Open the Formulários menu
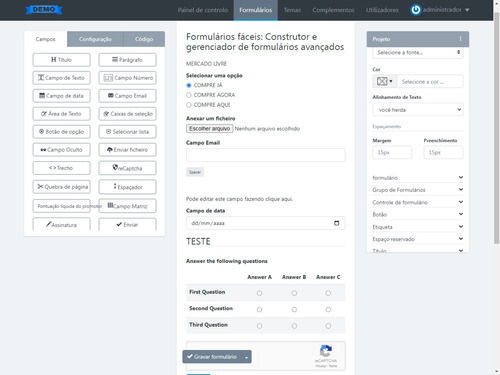Viewport: 500px width, 375px height. [256, 10]
